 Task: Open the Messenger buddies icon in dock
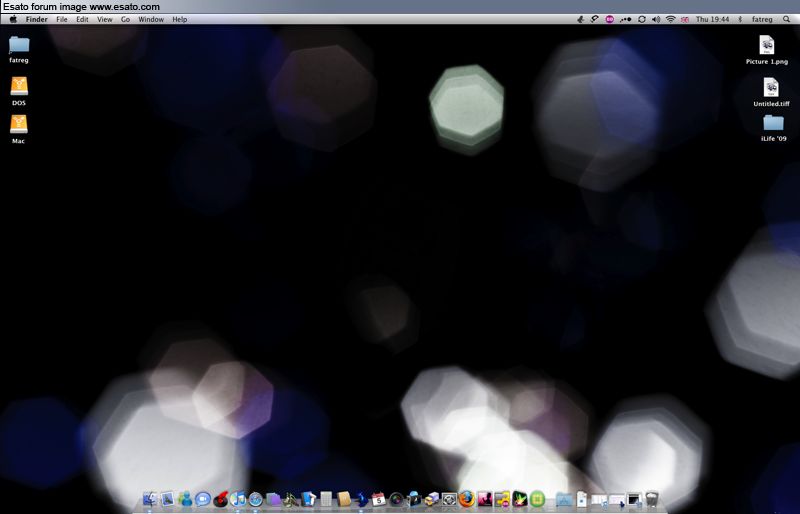[x=185, y=499]
